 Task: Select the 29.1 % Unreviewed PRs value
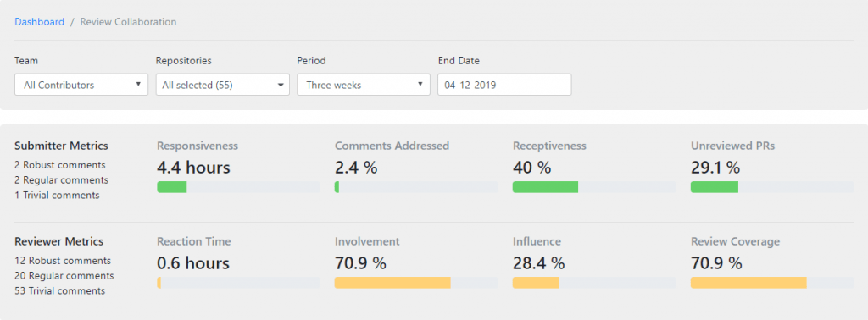(x=715, y=168)
